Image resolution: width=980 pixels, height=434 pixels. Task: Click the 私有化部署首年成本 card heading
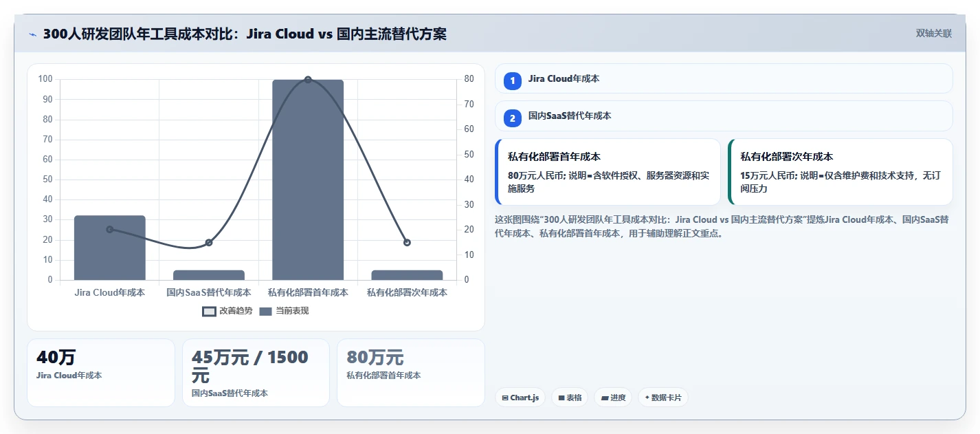pos(554,157)
